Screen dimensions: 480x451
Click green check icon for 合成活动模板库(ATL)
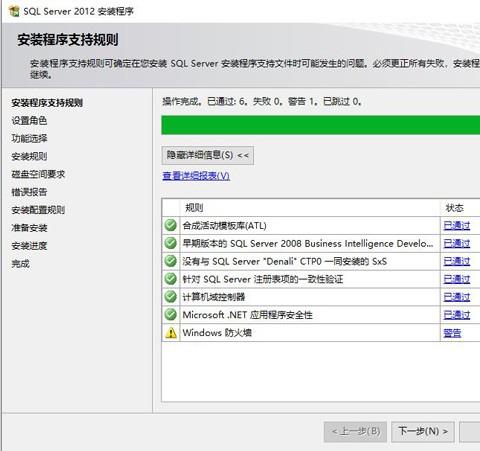171,225
